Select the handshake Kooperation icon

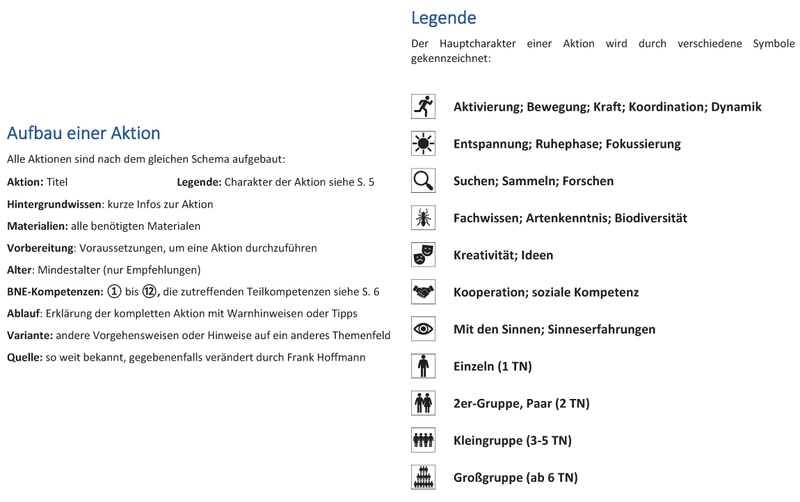(423, 292)
